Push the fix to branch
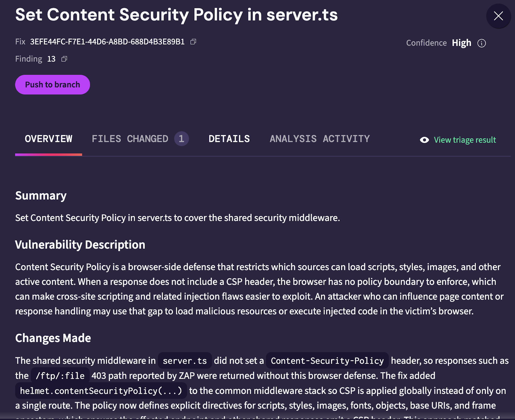 tap(52, 85)
